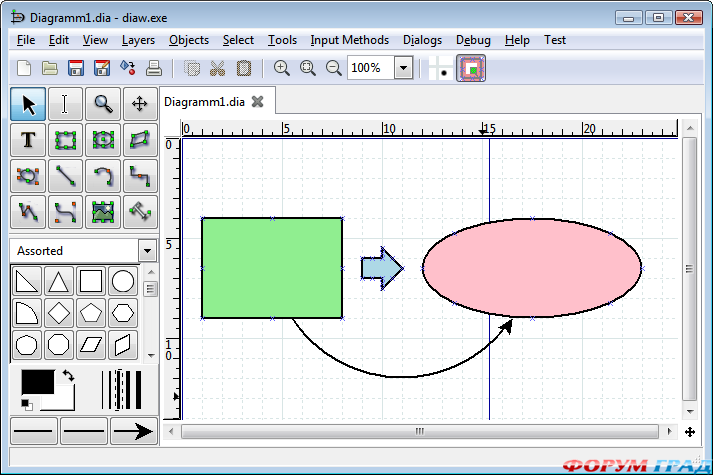Pick the circle shape from Assorted
Image resolution: width=713 pixels, height=475 pixels.
(123, 281)
